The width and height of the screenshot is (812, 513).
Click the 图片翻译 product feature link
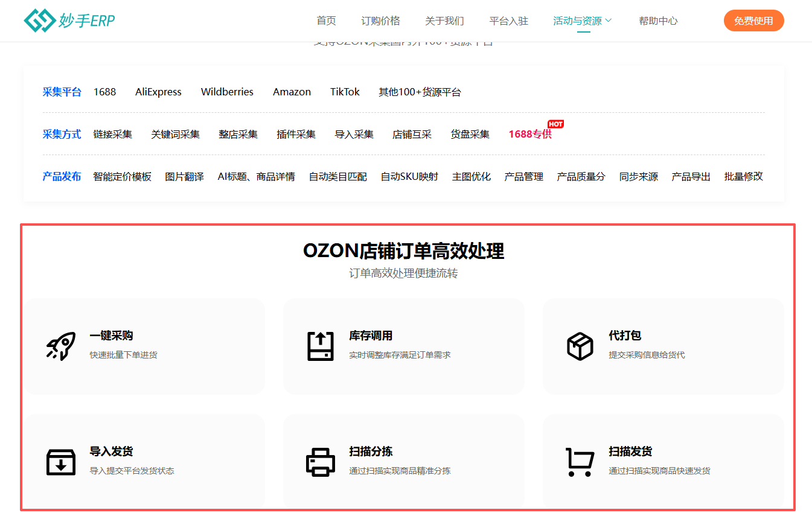pos(185,176)
